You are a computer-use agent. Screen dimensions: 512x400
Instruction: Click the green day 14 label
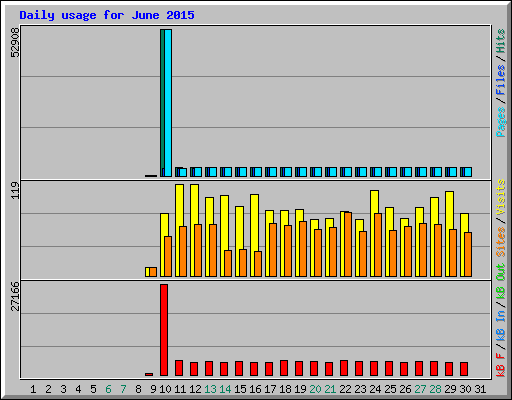coord(225,389)
